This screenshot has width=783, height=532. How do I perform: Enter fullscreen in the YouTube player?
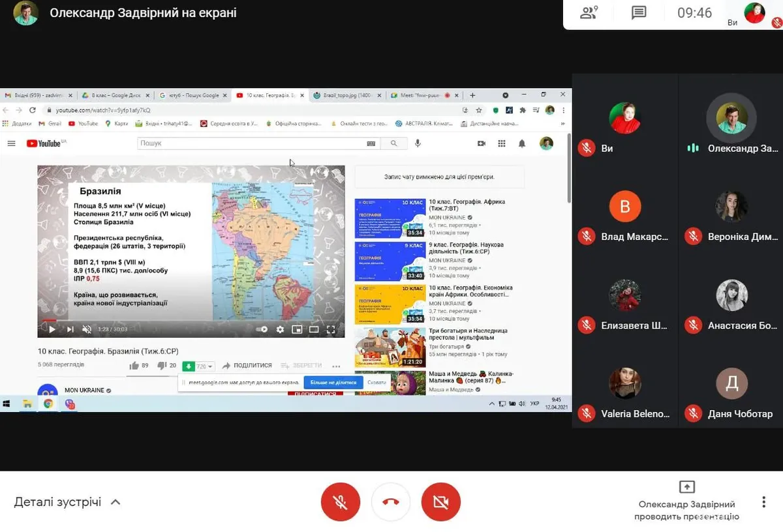pos(331,329)
